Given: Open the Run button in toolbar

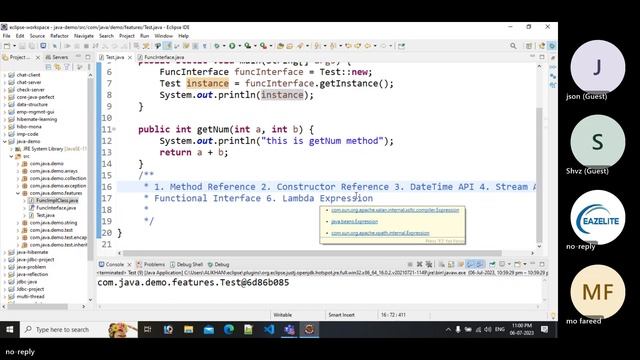Looking at the screenshot, I should coord(232,46).
